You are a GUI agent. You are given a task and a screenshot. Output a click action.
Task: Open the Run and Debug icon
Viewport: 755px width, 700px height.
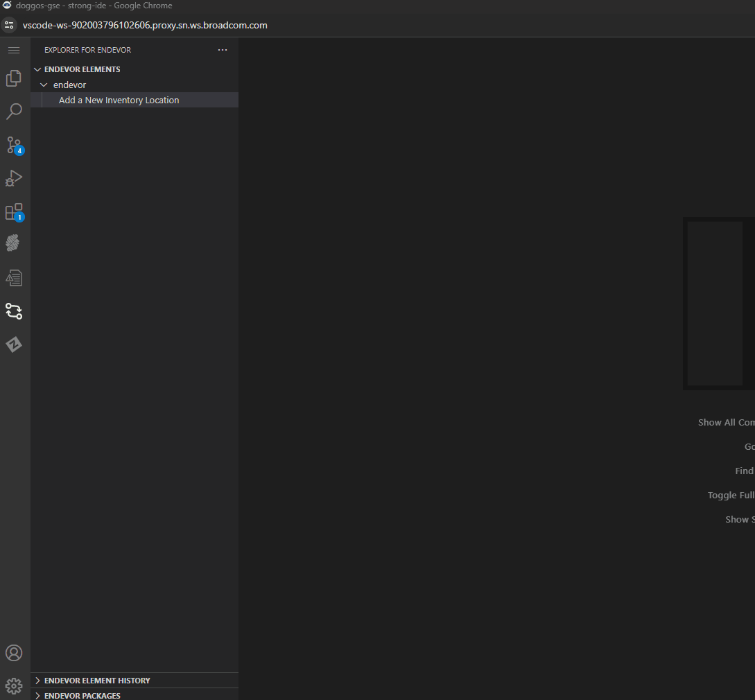click(x=14, y=178)
